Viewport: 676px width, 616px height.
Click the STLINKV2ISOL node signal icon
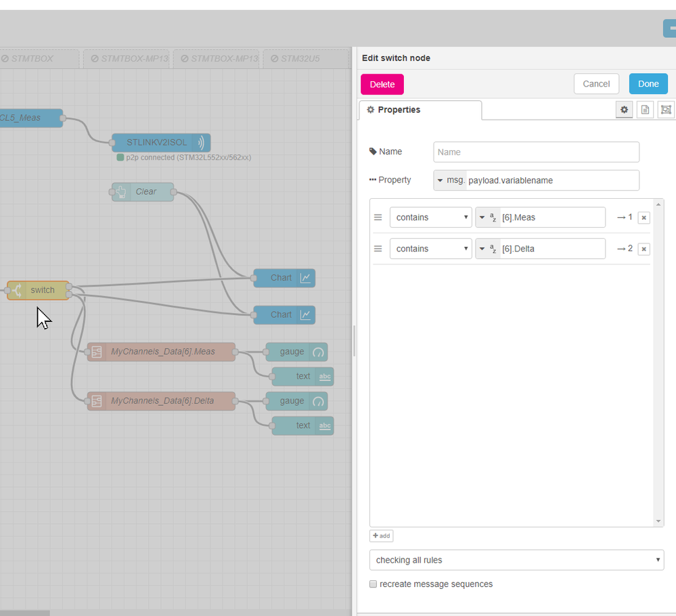(x=201, y=143)
